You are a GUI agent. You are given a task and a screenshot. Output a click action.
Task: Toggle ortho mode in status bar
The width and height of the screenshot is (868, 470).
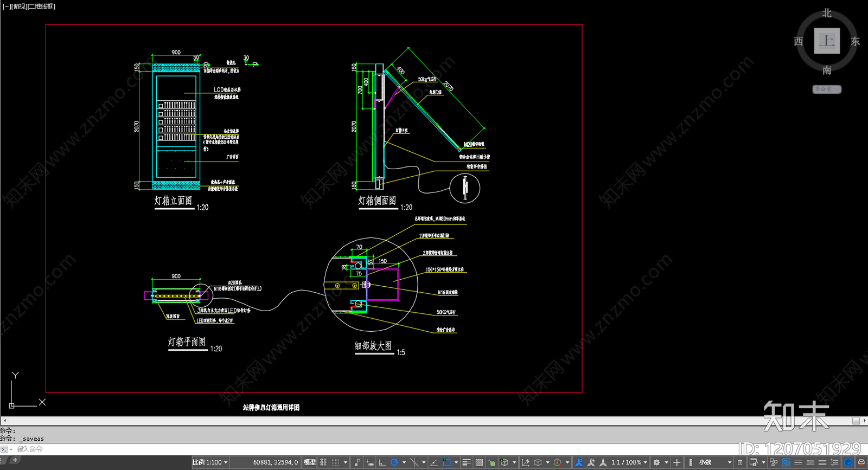382,462
